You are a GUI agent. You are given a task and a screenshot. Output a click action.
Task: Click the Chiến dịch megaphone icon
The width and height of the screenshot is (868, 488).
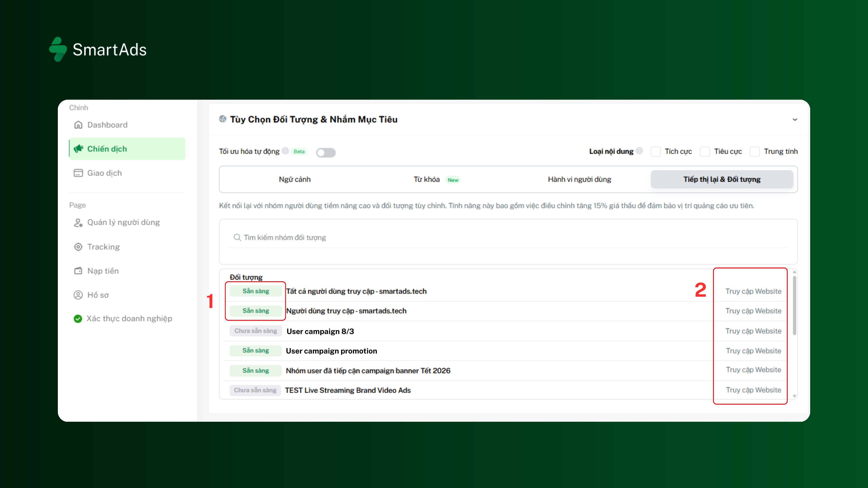(x=78, y=149)
